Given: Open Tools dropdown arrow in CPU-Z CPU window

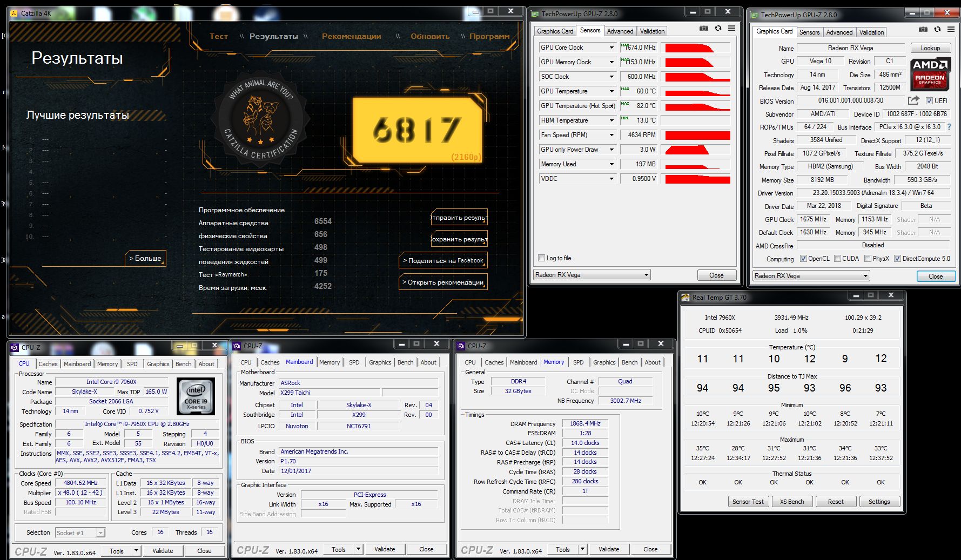Looking at the screenshot, I should click(136, 551).
